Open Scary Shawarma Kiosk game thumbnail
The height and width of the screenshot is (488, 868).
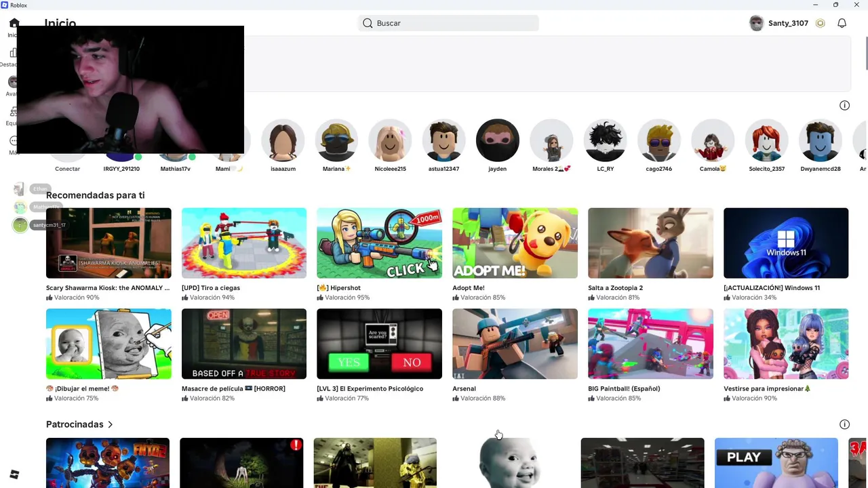pyautogui.click(x=108, y=243)
